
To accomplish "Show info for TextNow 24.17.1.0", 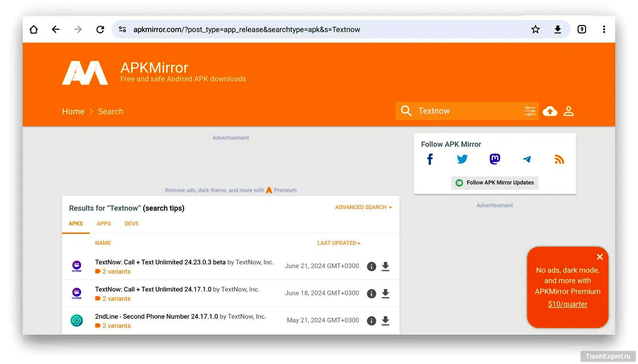I will [371, 293].
